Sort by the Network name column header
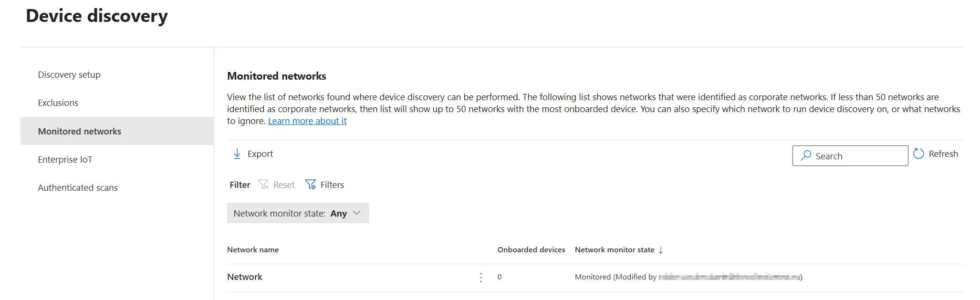The width and height of the screenshot is (980, 300). click(x=253, y=250)
